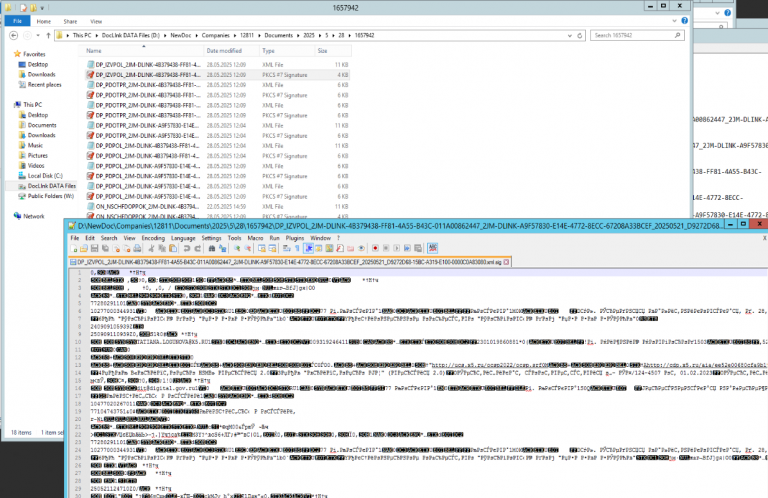Click the Close document toolbar icon in Notepad++

[116, 248]
